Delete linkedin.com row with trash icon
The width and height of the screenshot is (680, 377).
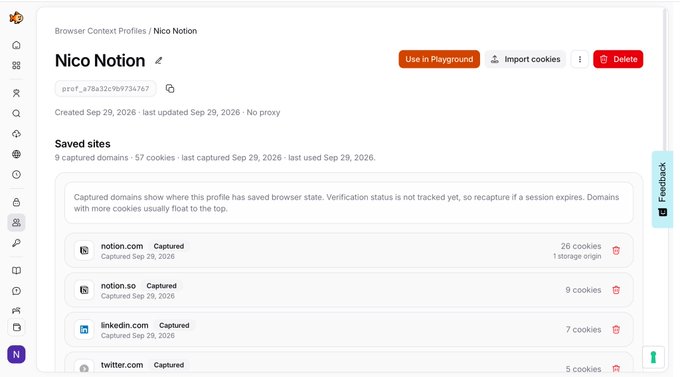coord(616,329)
